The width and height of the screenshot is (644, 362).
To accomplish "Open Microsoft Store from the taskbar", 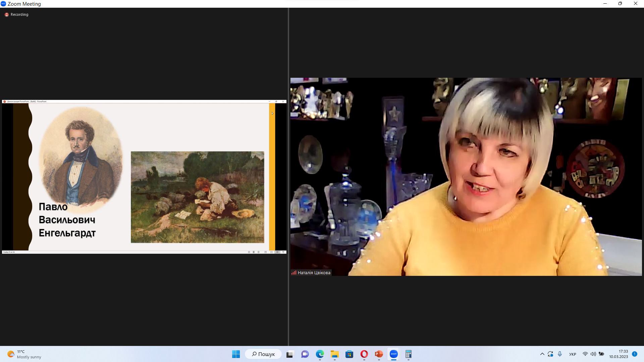I will 349,354.
